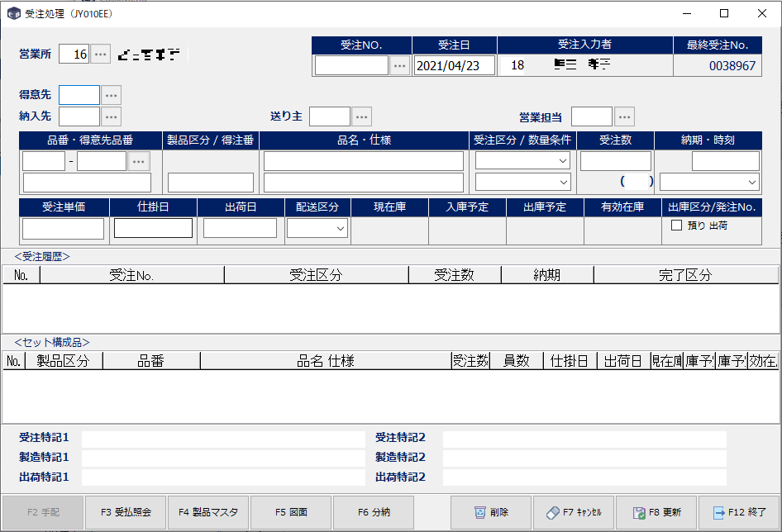This screenshot has width=782, height=532.
Task: Click the 受注No. column header in 受注履歴
Action: coord(131,275)
